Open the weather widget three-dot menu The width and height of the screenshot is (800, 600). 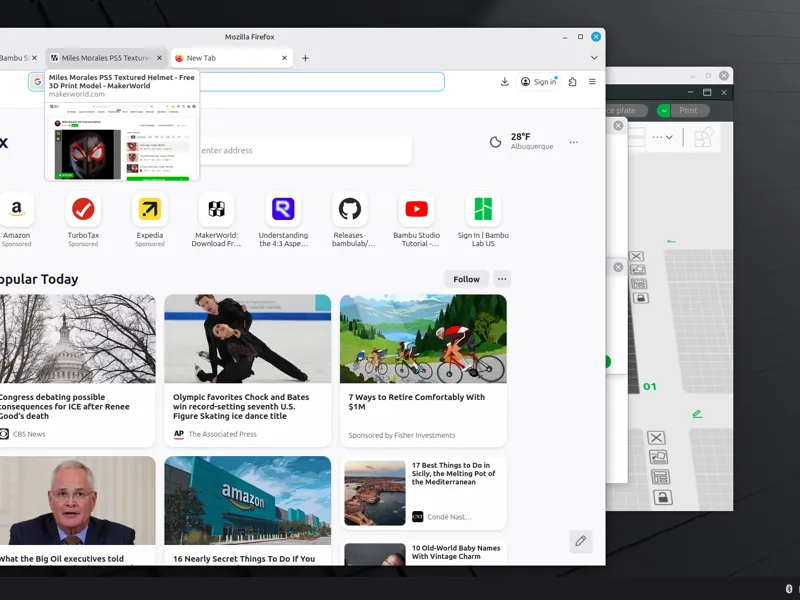tap(574, 142)
